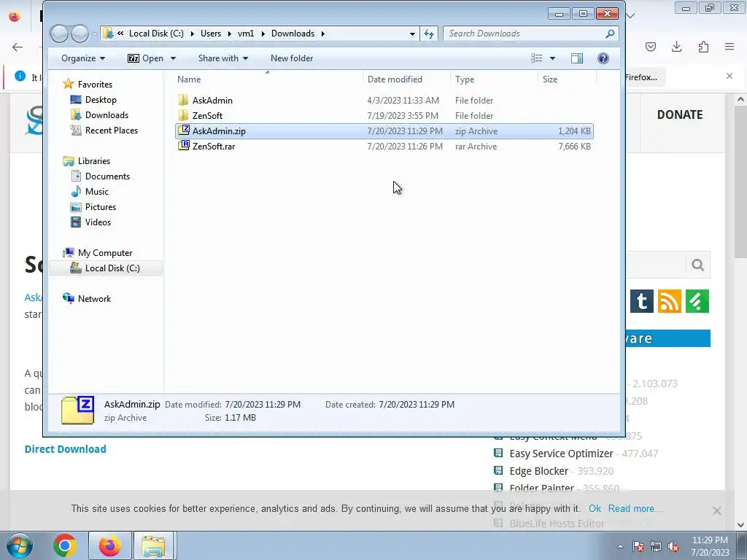Open the AskAdmin folder
The image size is (747, 560).
[212, 101]
